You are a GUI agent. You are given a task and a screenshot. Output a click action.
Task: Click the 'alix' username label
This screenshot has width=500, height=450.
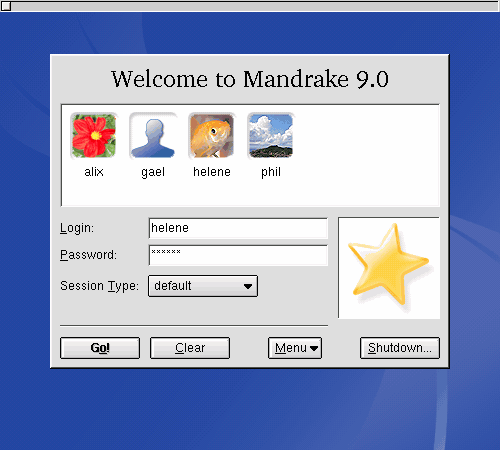(94, 172)
